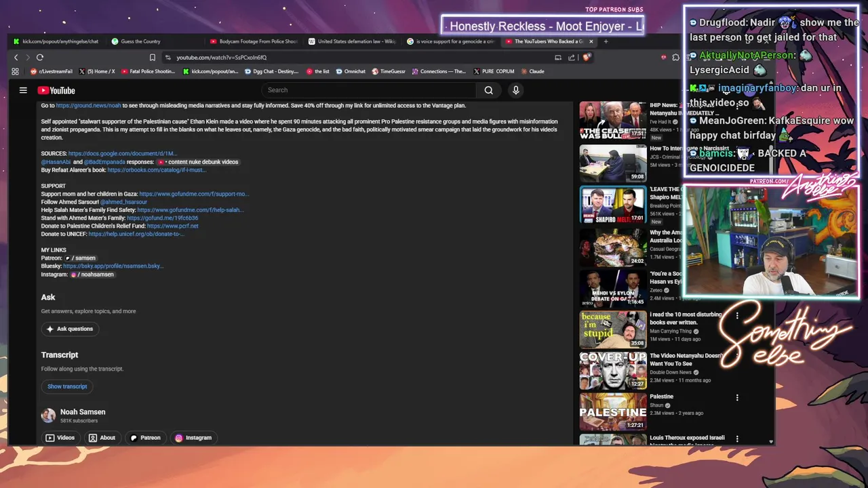Open ground.news/noah link

tap(88, 106)
